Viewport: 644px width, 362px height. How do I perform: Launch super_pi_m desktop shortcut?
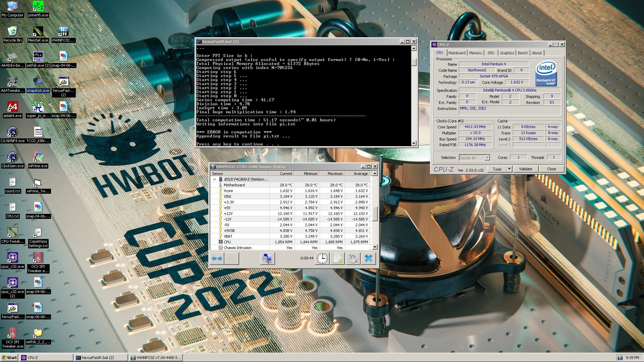click(x=38, y=110)
